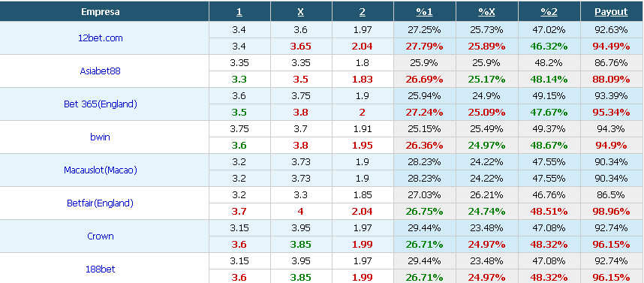Open the 12bet.com company link

pyautogui.click(x=101, y=38)
